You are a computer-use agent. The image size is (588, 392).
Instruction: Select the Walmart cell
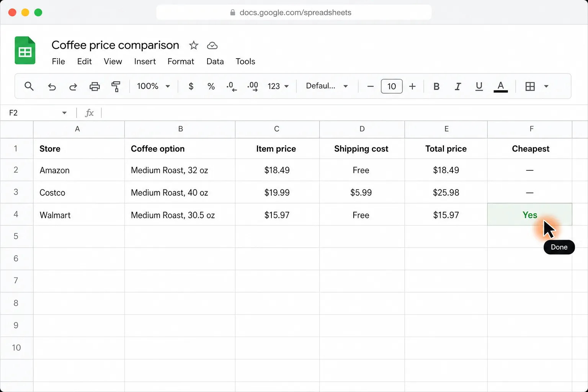79,215
